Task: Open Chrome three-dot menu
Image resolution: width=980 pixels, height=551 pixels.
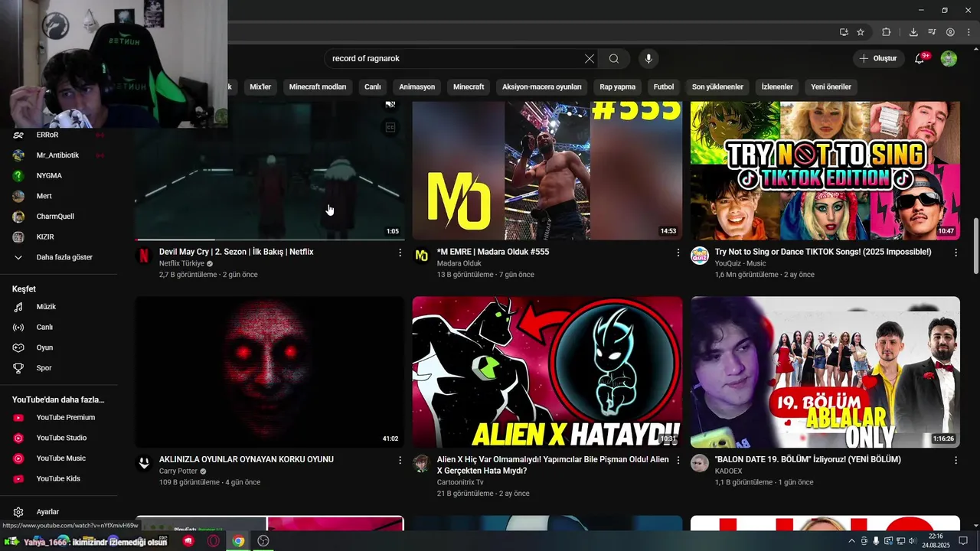Action: 967,32
